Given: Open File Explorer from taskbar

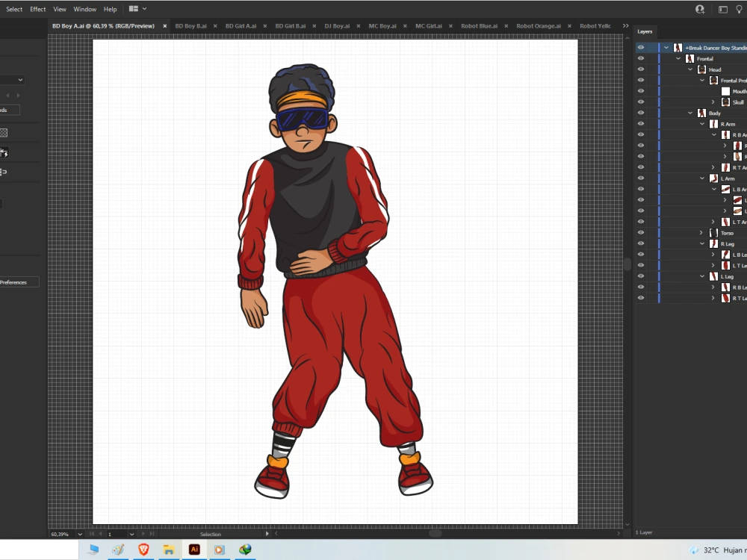Looking at the screenshot, I should coord(168,550).
